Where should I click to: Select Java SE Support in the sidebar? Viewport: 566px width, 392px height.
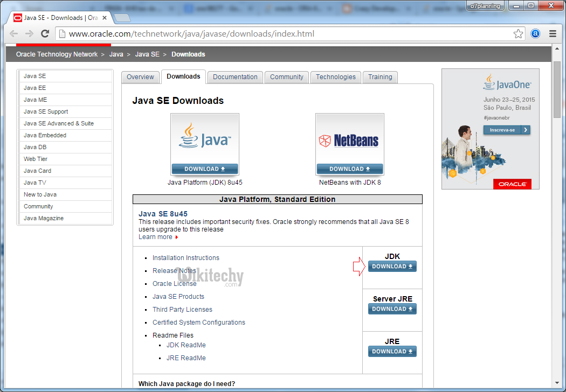[x=46, y=111]
